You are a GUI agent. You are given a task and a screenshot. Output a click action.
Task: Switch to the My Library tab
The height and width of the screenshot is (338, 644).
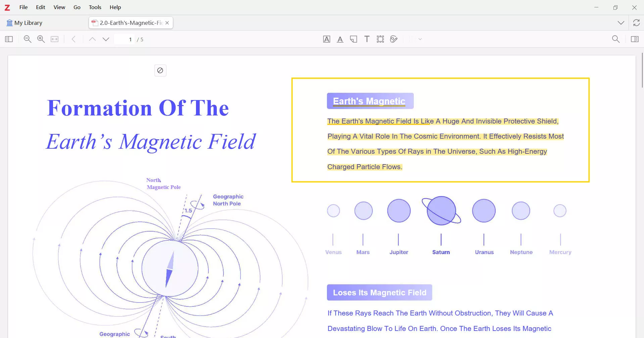point(24,23)
